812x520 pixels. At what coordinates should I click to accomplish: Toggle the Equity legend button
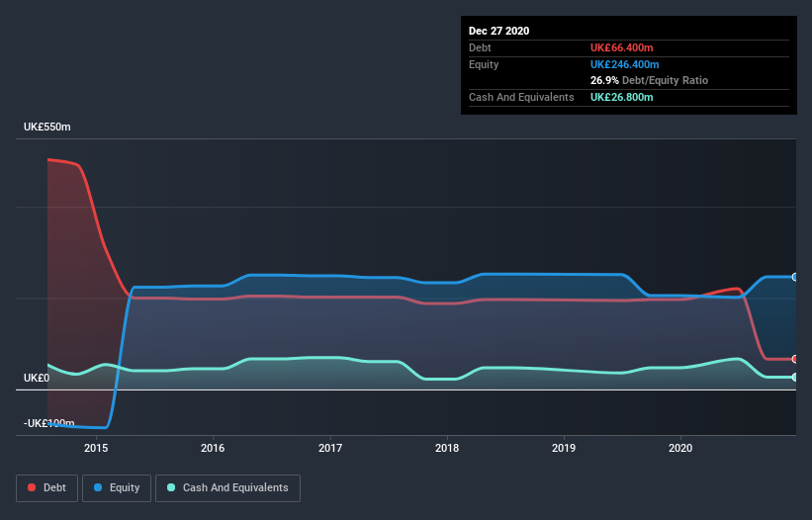point(117,488)
